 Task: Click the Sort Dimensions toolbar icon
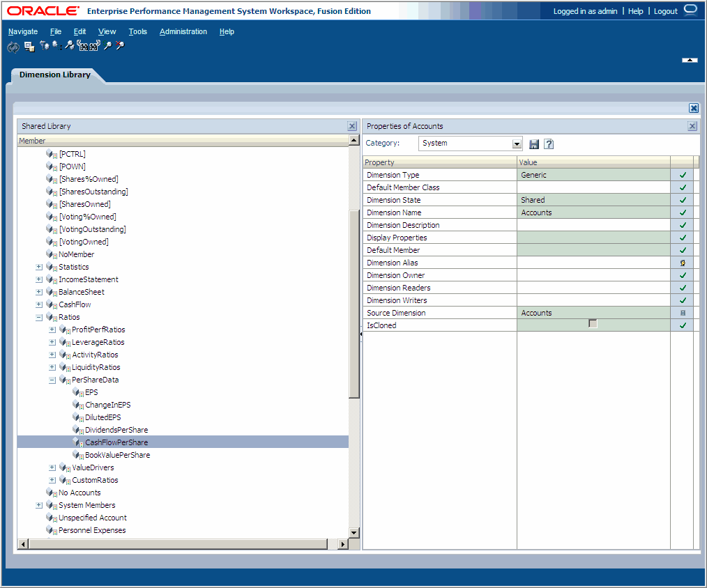pyautogui.click(x=56, y=45)
